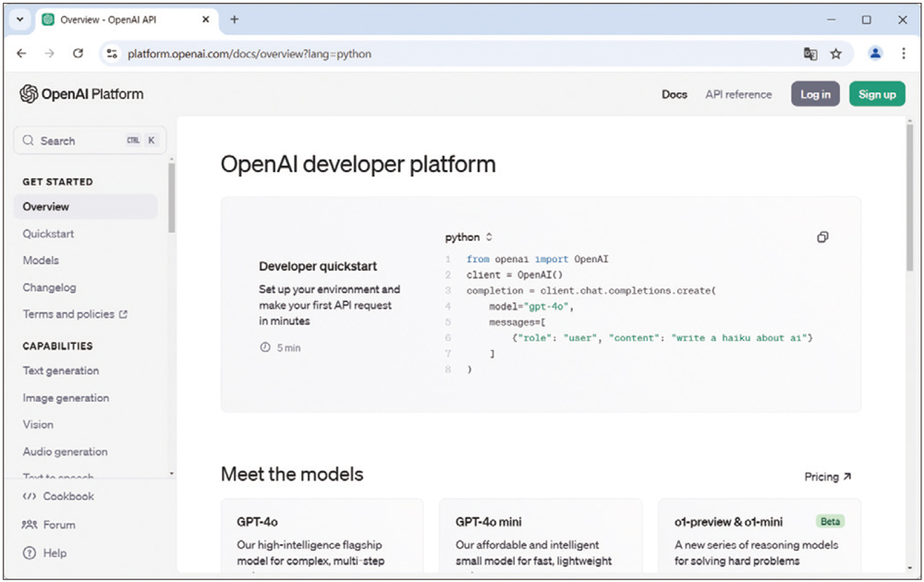Click the magnifying glass in the search box
924x582 pixels.
click(x=30, y=139)
